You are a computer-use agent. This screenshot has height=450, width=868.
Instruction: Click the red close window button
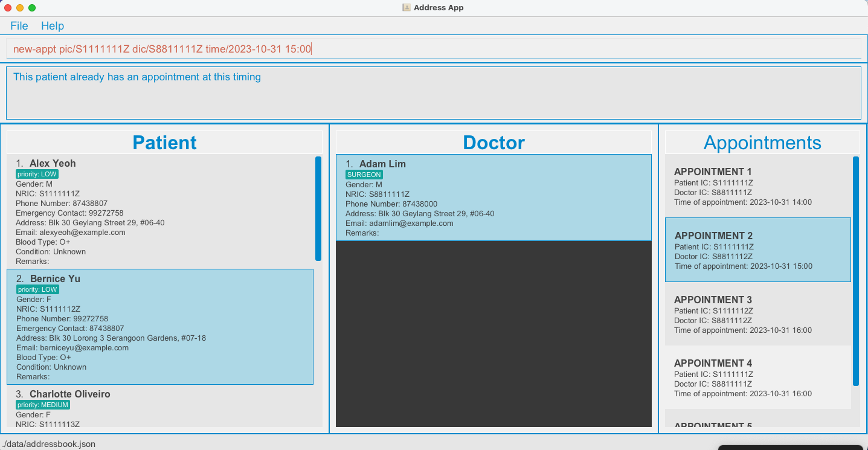(x=8, y=8)
